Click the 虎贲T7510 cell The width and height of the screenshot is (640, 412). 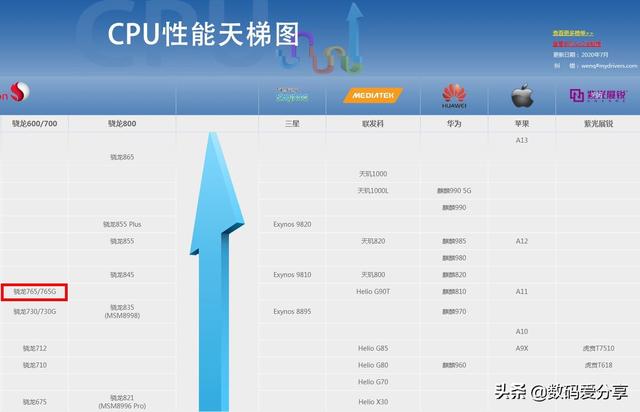pyautogui.click(x=598, y=348)
